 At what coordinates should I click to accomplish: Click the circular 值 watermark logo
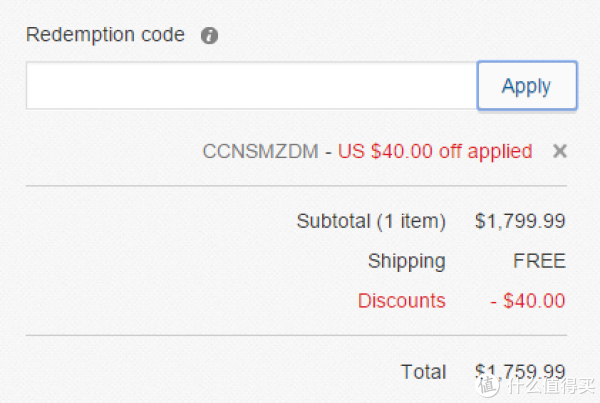pyautogui.click(x=487, y=385)
